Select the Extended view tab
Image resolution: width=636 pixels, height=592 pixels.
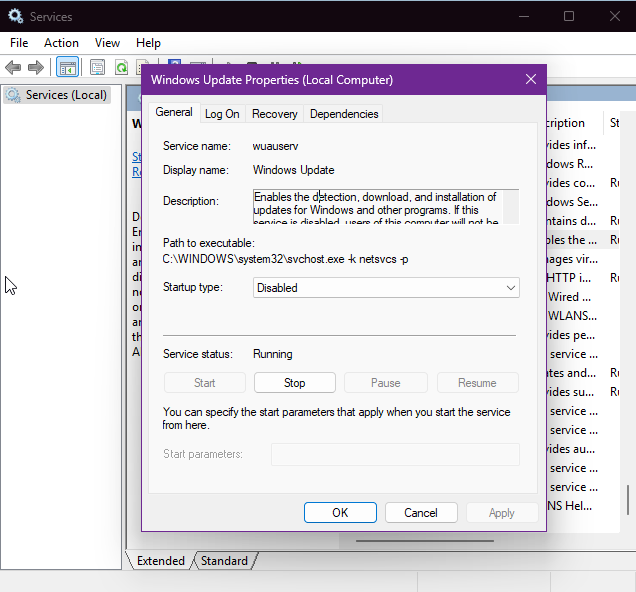(161, 561)
